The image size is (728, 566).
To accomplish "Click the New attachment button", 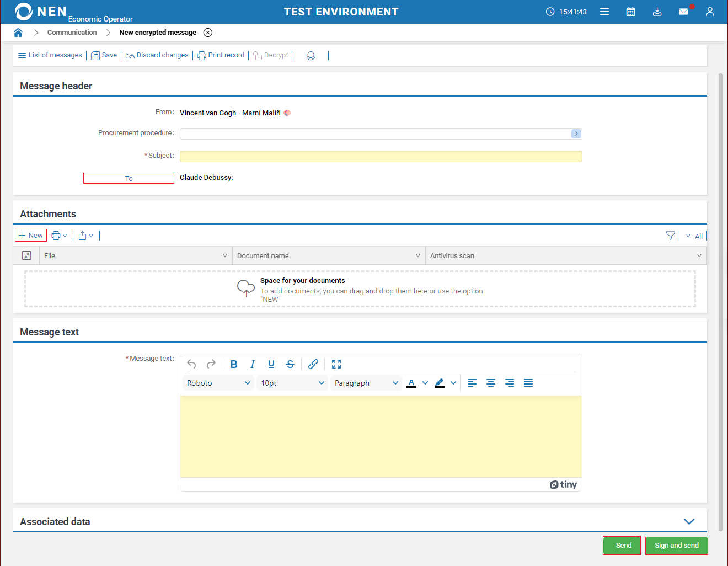I will pos(31,236).
